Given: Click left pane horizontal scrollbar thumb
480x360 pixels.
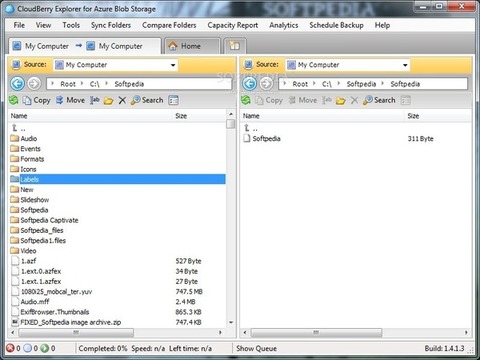Looking at the screenshot, I should 76,332.
